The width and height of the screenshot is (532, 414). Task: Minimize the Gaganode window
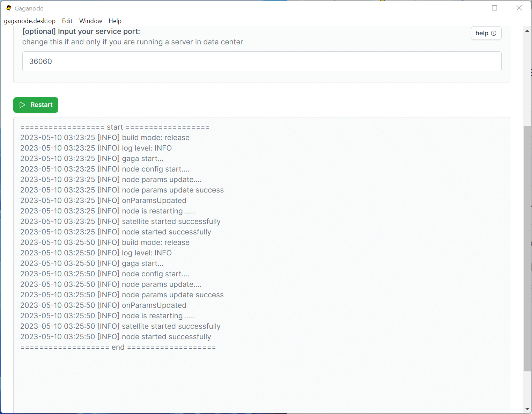point(470,8)
